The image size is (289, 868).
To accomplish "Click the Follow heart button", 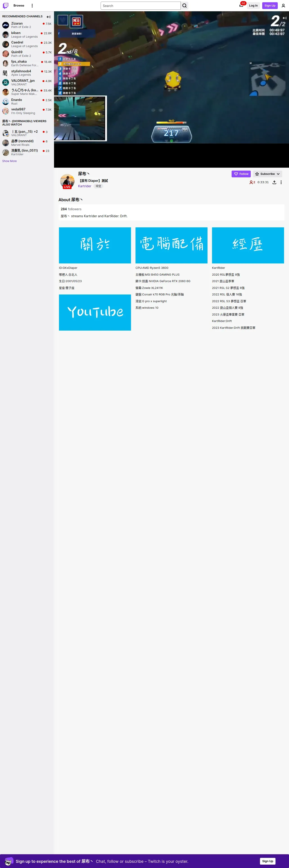I will (x=241, y=174).
